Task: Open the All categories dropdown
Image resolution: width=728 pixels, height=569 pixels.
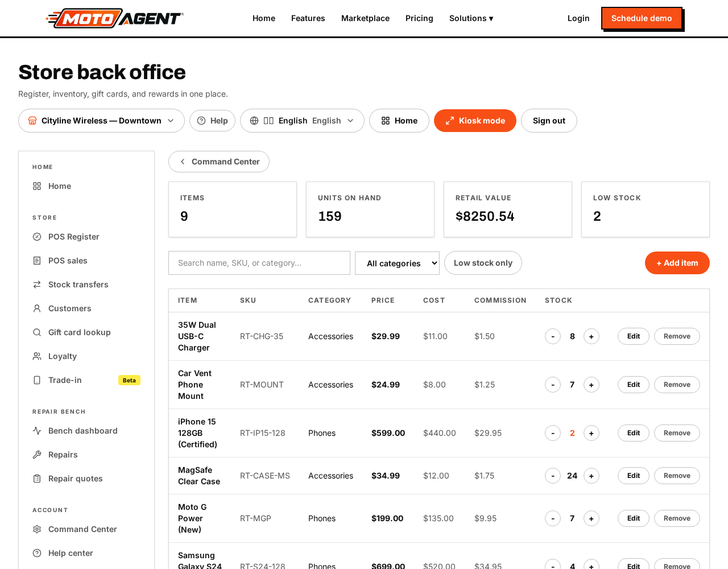Action: pyautogui.click(x=397, y=263)
